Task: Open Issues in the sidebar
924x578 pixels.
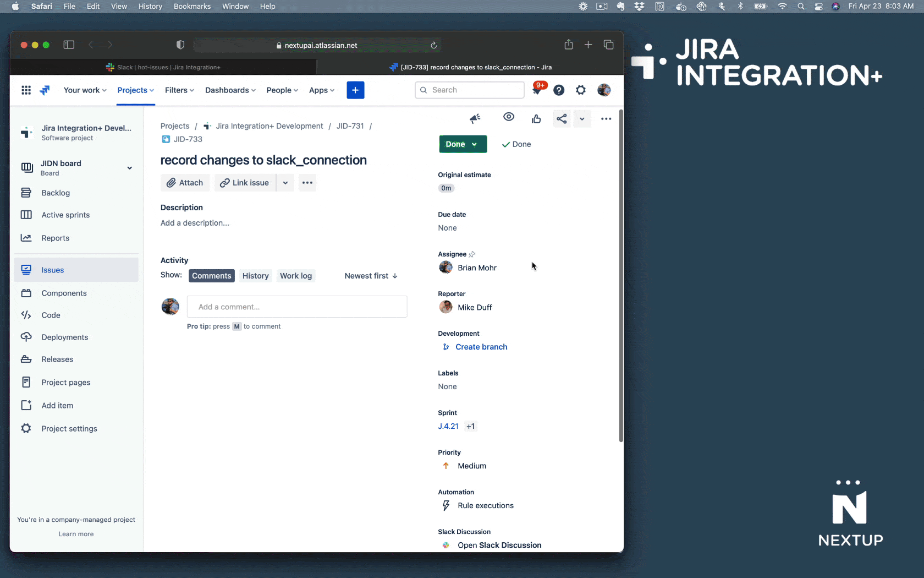Action: click(76, 270)
